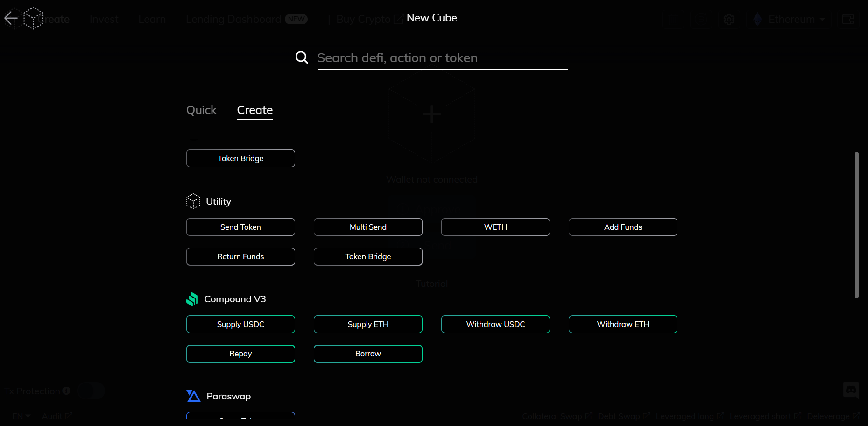This screenshot has width=868, height=426.
Task: Select the Create tab
Action: click(254, 110)
